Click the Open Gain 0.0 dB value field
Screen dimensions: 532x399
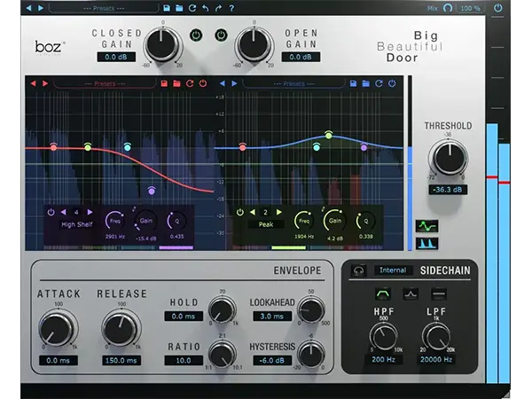click(x=301, y=57)
